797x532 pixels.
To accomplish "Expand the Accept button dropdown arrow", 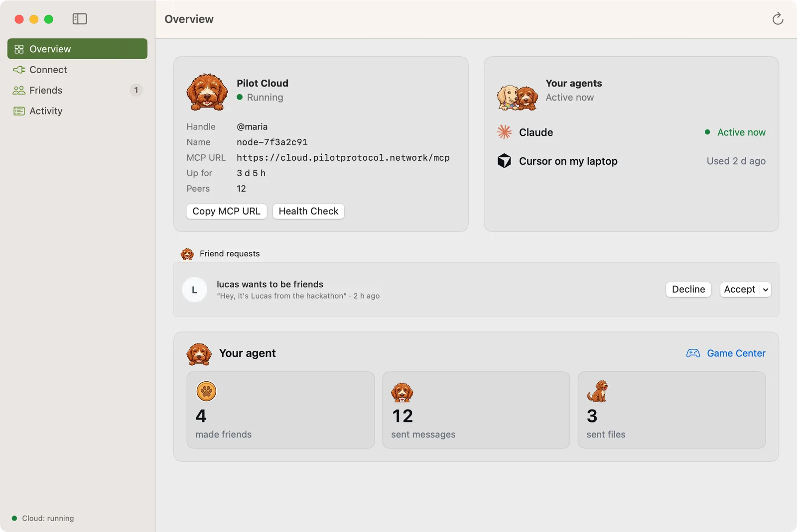I will pos(766,290).
